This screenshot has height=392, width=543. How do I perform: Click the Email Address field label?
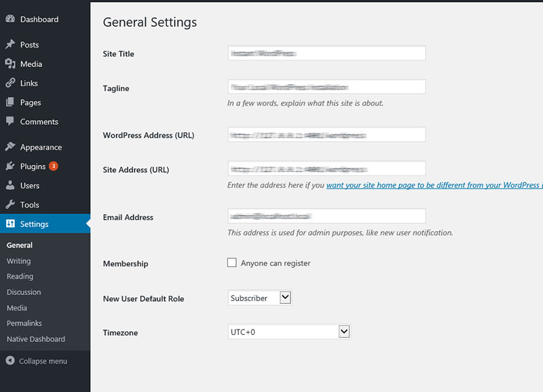(x=128, y=217)
